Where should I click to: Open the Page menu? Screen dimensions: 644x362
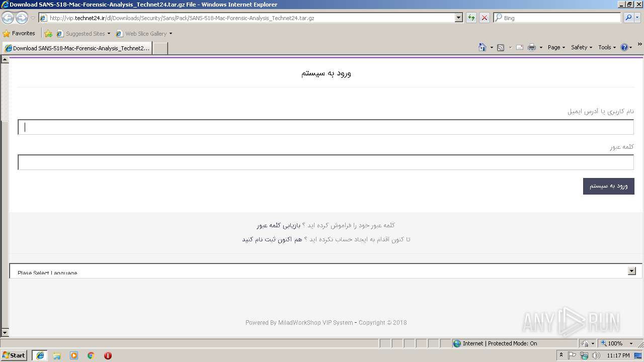(x=556, y=47)
